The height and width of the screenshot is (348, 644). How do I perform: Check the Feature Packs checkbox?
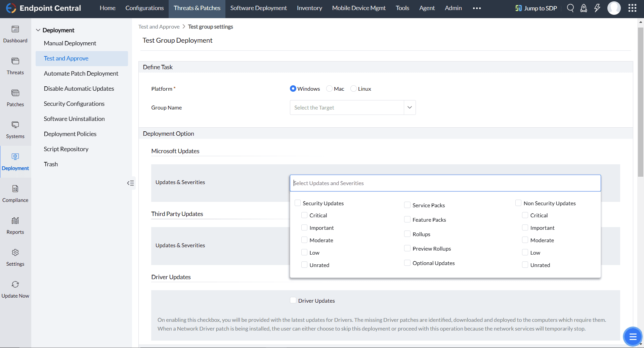(x=407, y=219)
